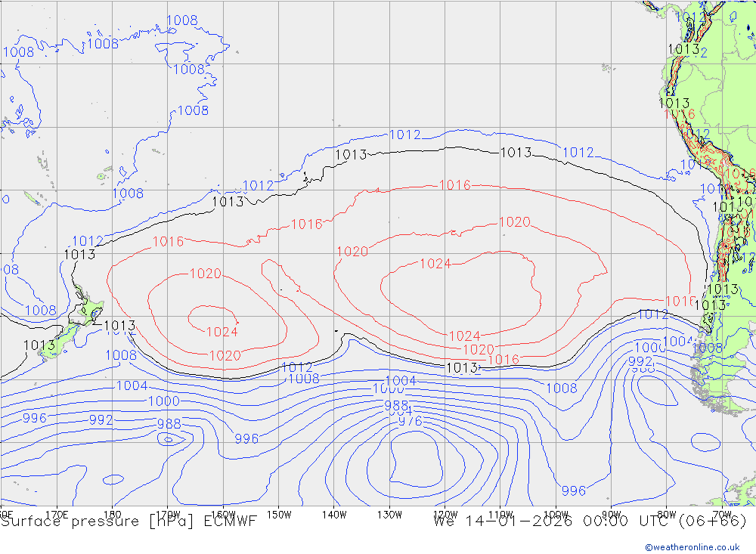
Task: Click the red 1016 label overlapping Peru's coastline
Action: (680, 114)
